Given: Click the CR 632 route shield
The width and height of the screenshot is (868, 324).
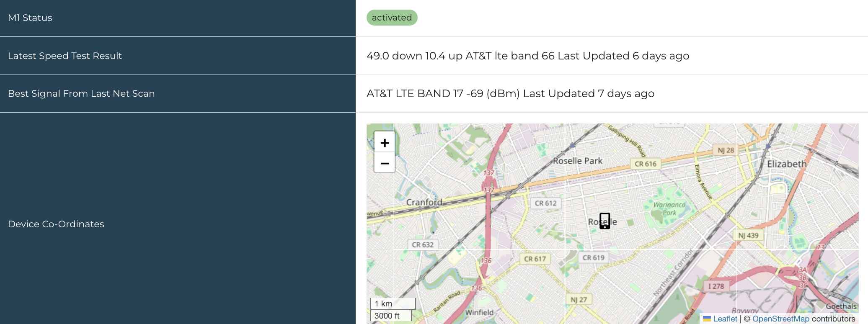Looking at the screenshot, I should coord(422,245).
